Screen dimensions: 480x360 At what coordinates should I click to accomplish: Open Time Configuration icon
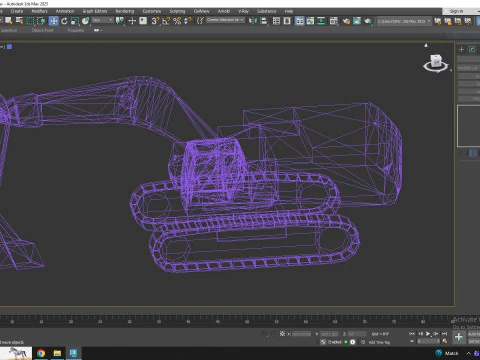445,341
